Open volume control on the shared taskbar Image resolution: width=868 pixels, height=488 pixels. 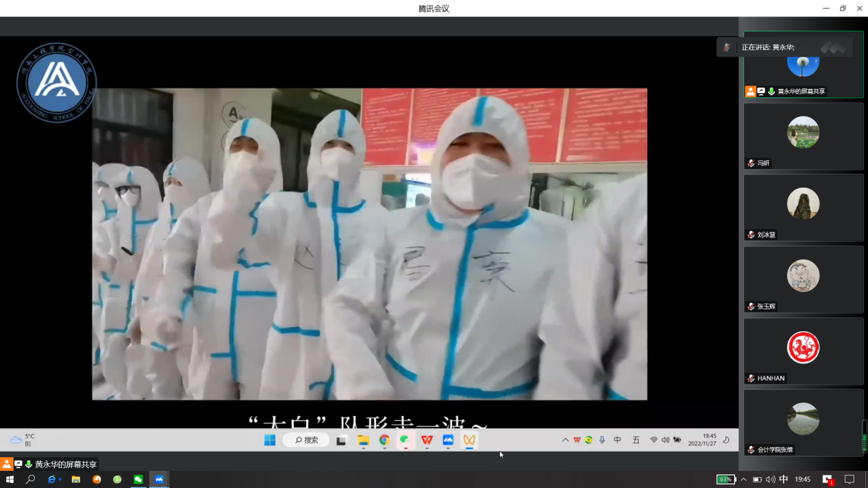665,440
